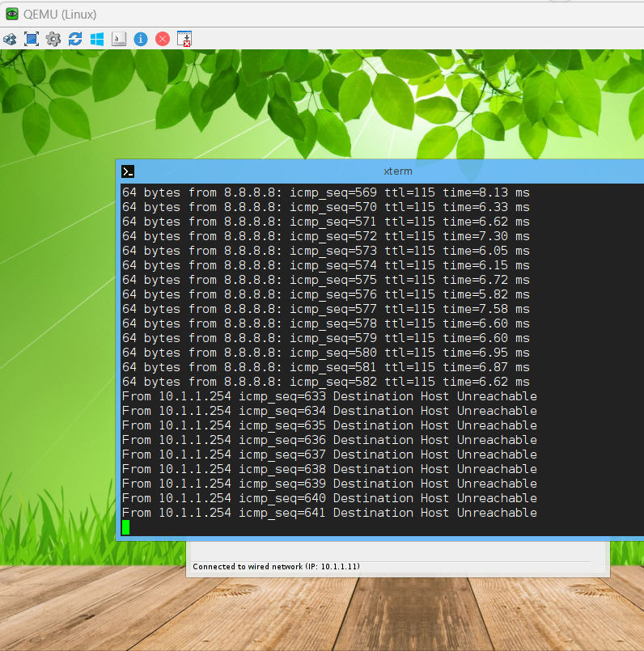Open settings with the gear toolbar icon
This screenshot has height=651, width=644.
(x=53, y=39)
